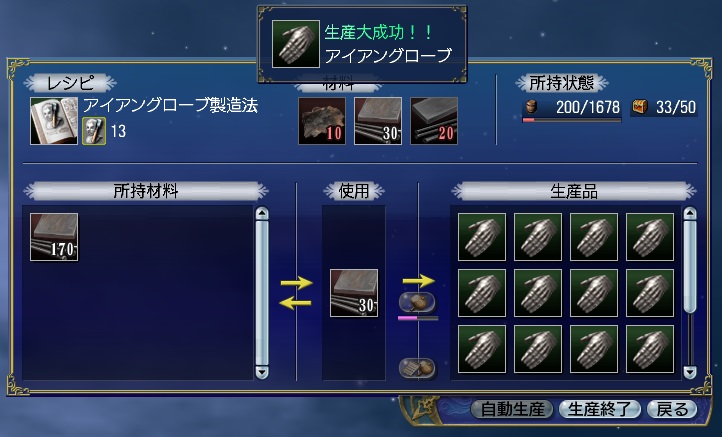This screenshot has width=722, height=437.
Task: Click the 自動生産 button
Action: tap(512, 409)
